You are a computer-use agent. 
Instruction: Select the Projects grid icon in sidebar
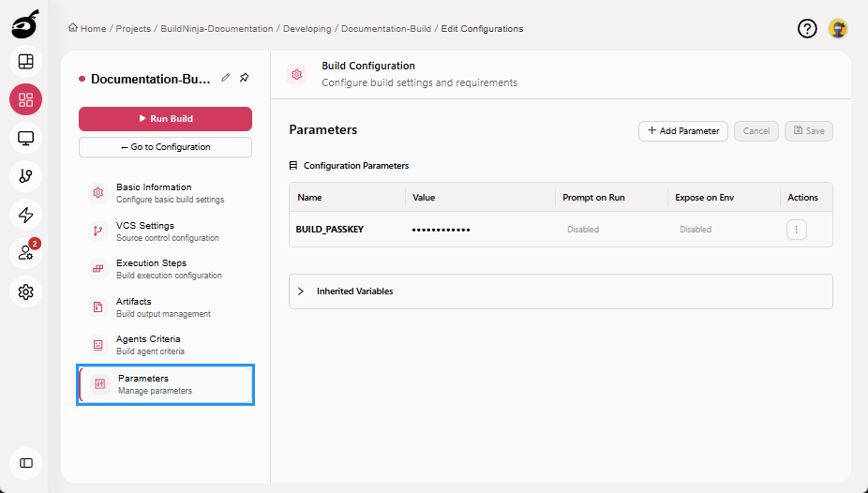[25, 99]
